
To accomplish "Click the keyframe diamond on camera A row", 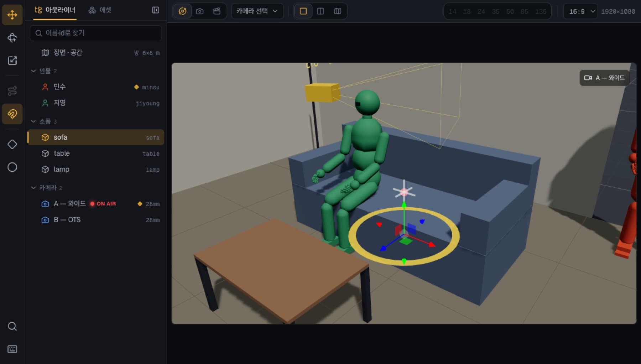I will 140,204.
